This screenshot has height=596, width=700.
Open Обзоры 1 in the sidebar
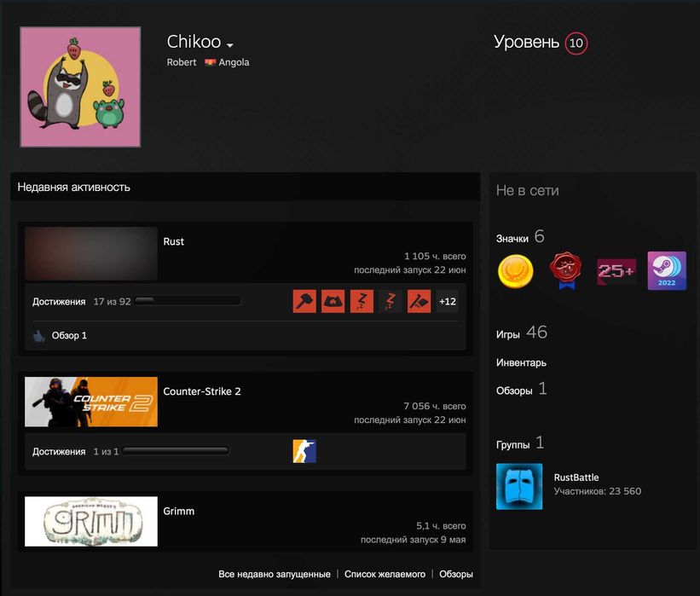coord(522,390)
